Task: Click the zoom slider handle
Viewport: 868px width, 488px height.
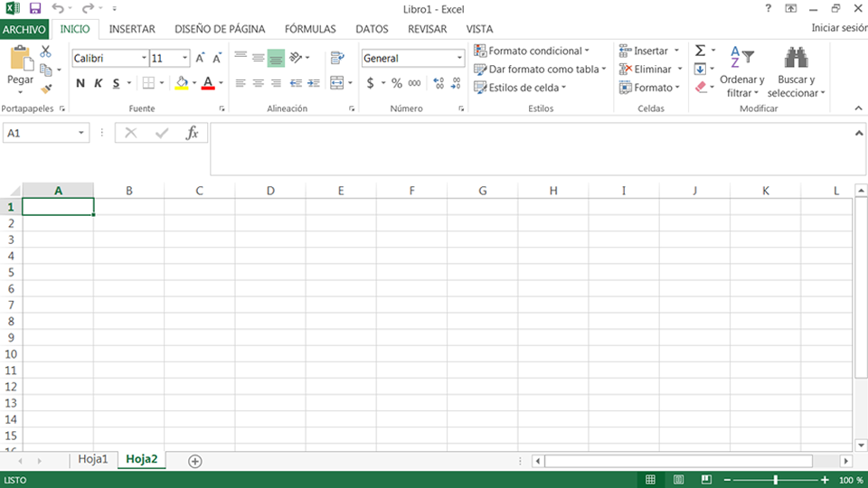Action: pyautogui.click(x=775, y=480)
